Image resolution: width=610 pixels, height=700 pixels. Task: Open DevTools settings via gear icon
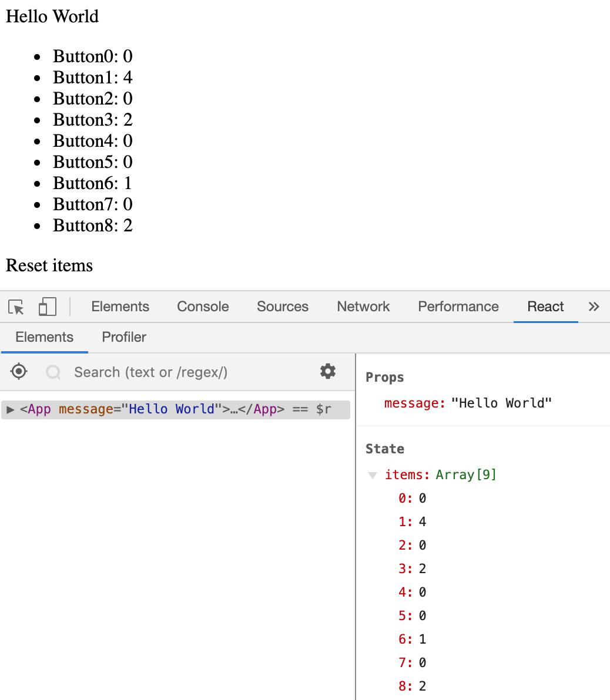[x=327, y=371]
